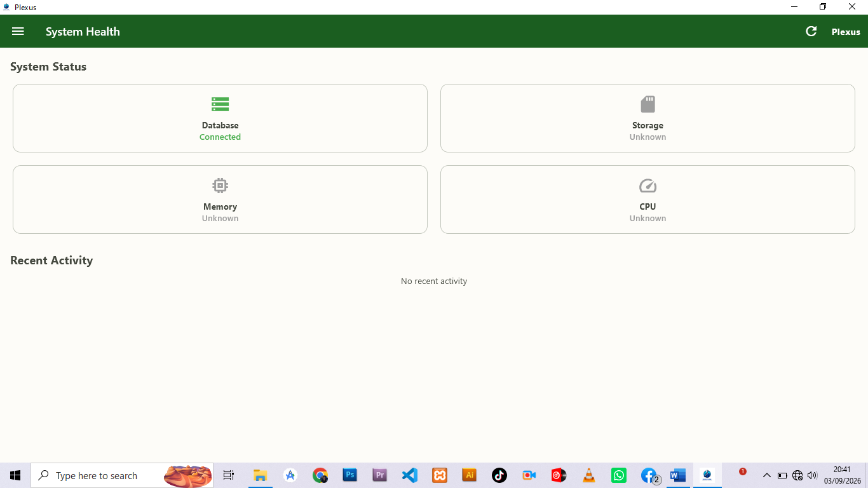Open Visual Studio Code from taskbar
The image size is (868, 488).
[410, 475]
